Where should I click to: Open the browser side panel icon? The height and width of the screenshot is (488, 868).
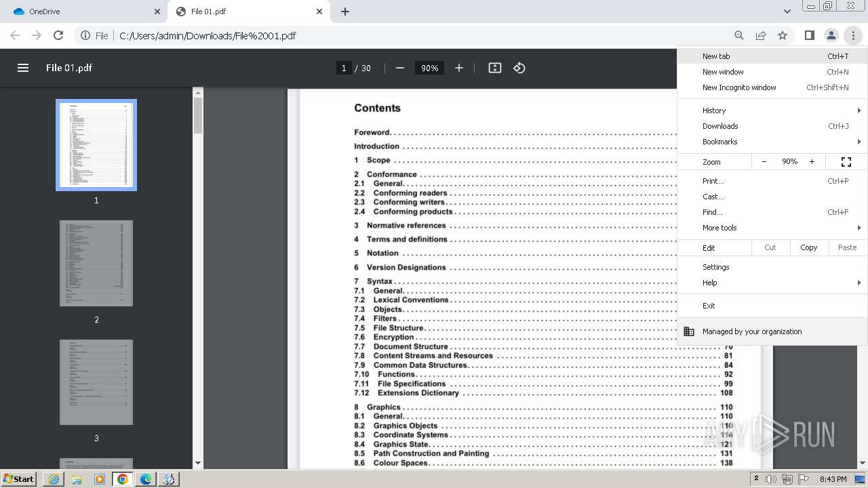point(809,35)
